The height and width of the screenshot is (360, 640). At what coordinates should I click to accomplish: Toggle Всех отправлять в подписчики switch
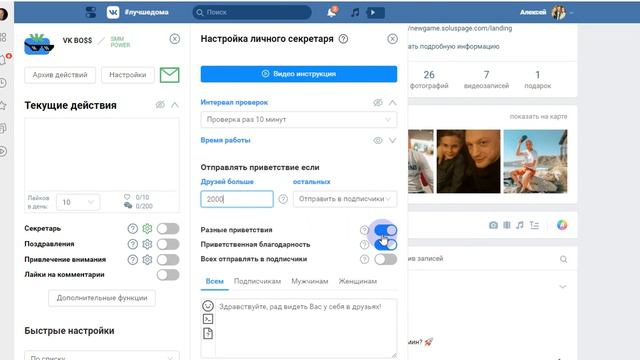click(x=386, y=259)
